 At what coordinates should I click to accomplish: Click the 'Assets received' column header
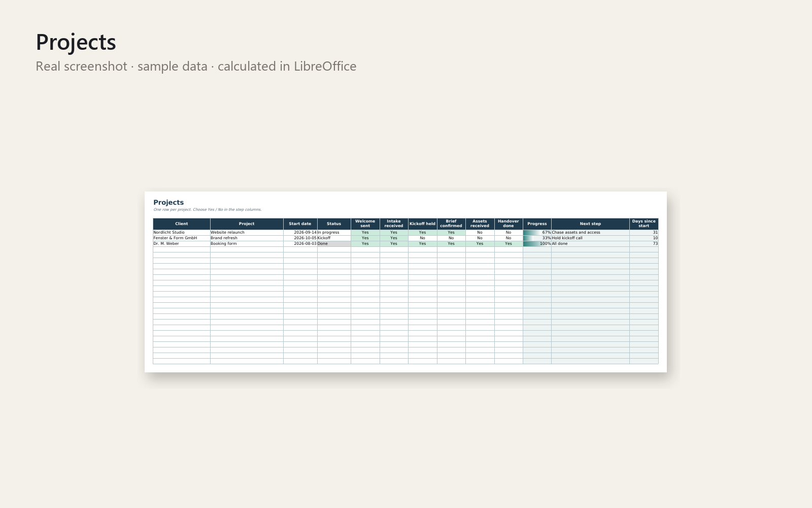(480, 224)
